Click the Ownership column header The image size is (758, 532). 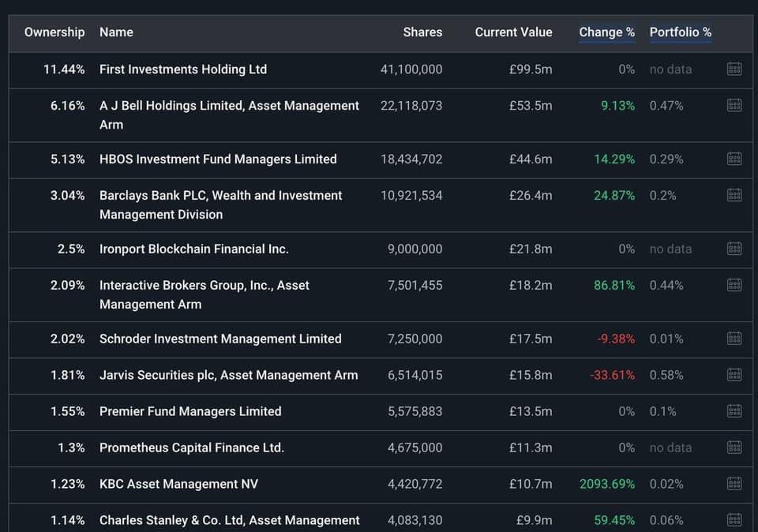[54, 32]
